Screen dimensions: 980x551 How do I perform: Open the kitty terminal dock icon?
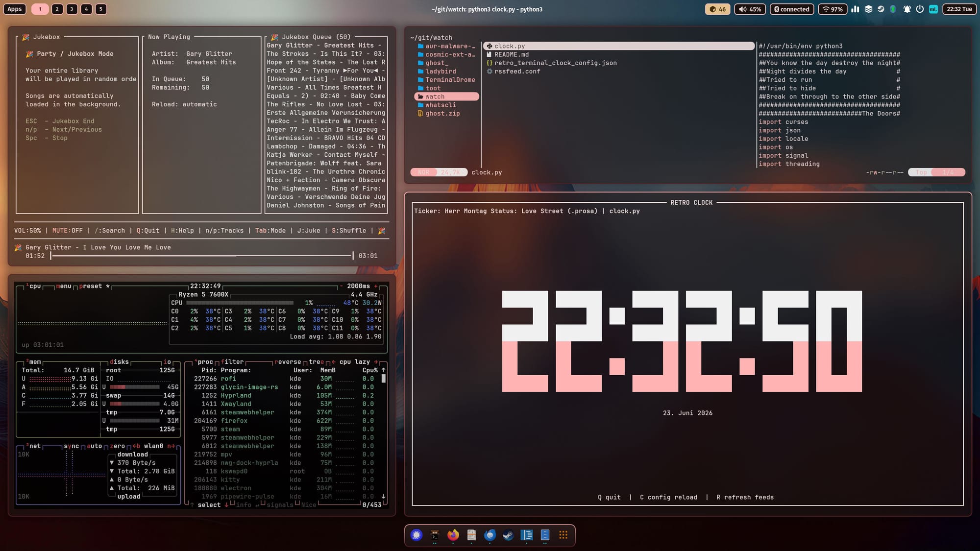[435, 535]
